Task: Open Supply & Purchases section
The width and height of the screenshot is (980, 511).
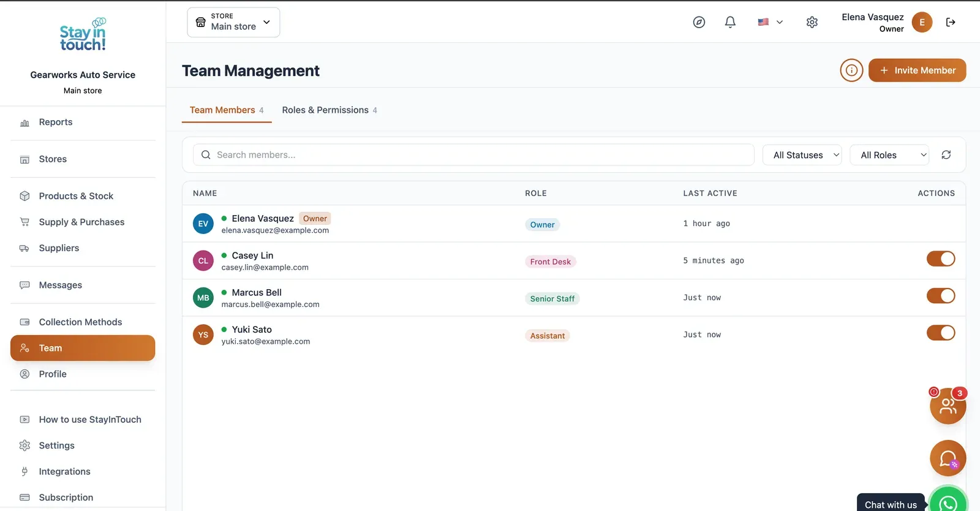Action: click(83, 222)
